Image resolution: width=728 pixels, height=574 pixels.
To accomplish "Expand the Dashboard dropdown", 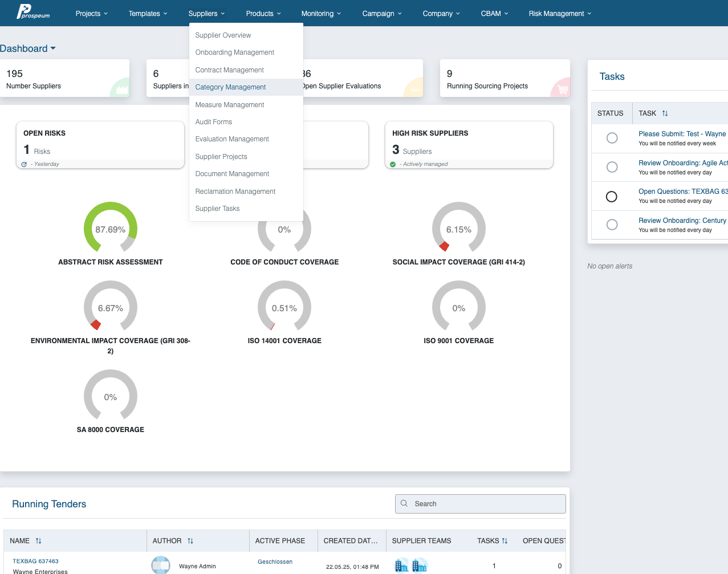I will 28,48.
